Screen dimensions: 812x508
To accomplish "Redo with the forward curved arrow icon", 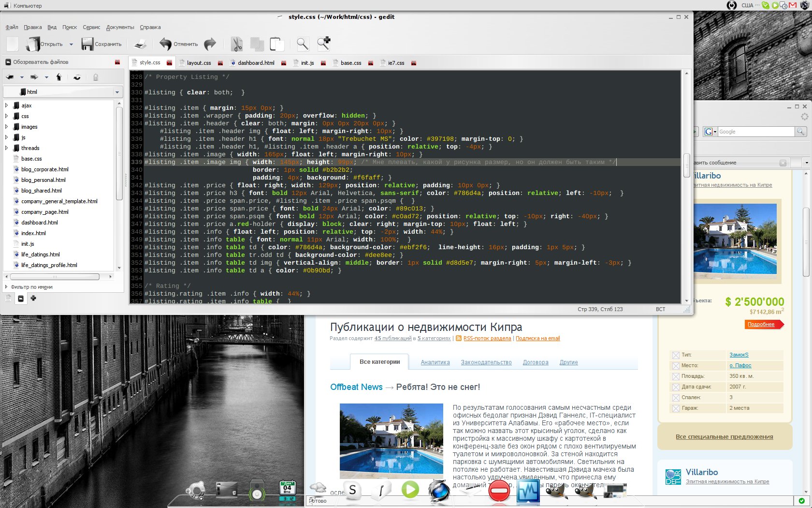I will (210, 44).
